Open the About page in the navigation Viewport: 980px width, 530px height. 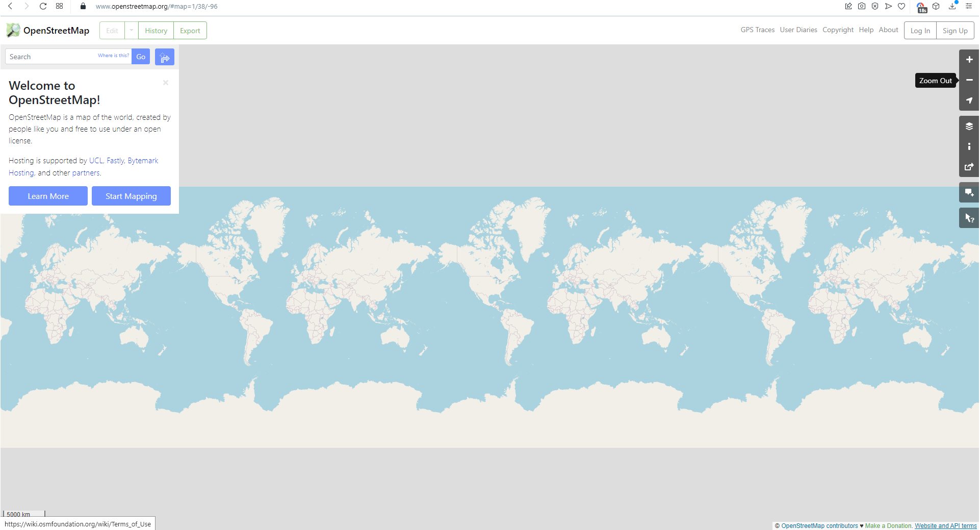[x=889, y=30]
